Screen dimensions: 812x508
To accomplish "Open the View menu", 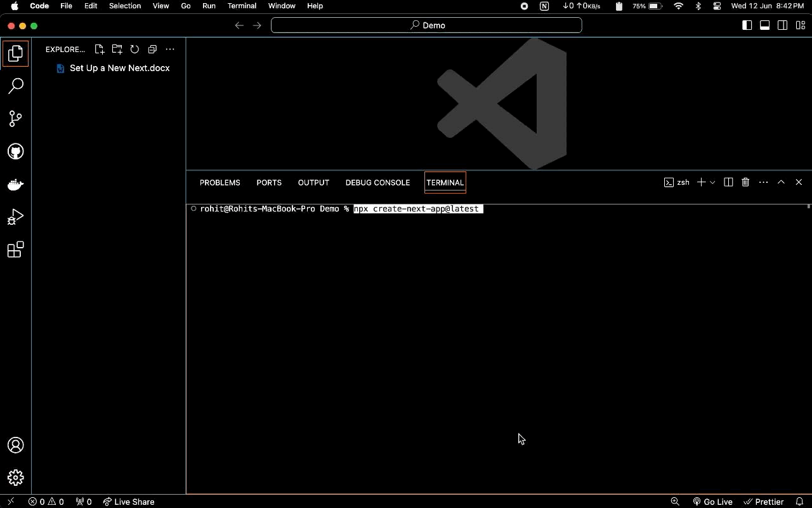I will coord(160,6).
